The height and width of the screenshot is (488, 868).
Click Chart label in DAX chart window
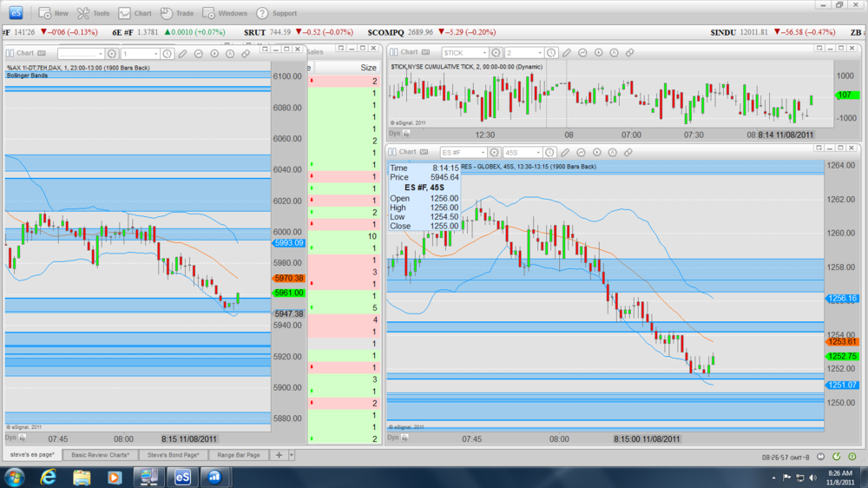click(25, 53)
